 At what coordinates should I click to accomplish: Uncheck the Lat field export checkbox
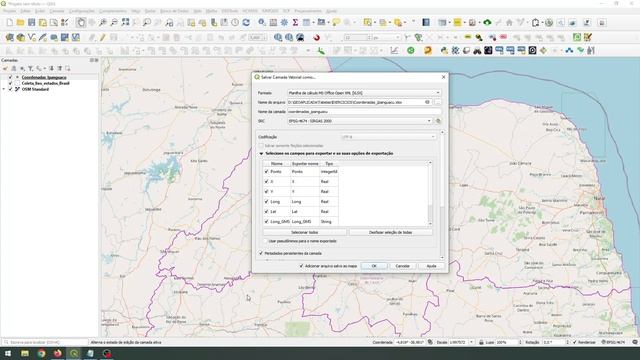pos(267,211)
